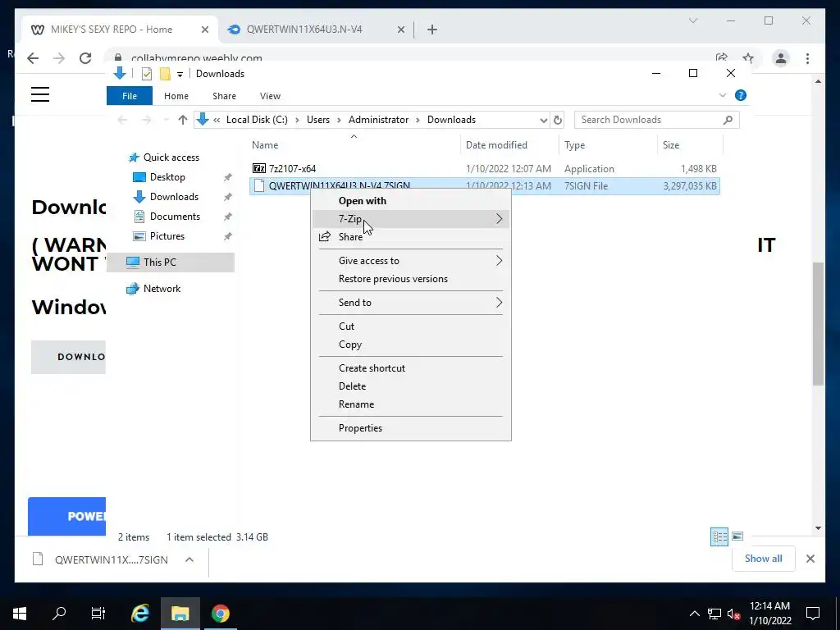Expand the Send to submenu
Viewport: 840px width, 630px height.
tap(410, 303)
